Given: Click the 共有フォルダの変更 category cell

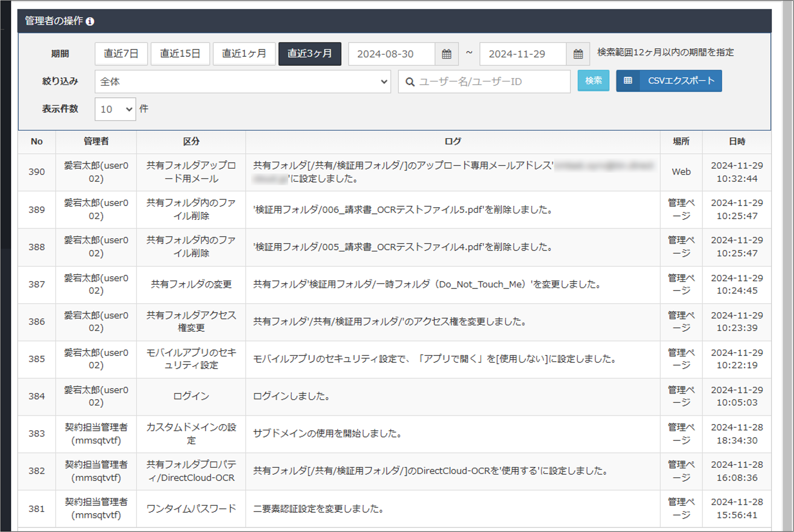Looking at the screenshot, I should [191, 284].
